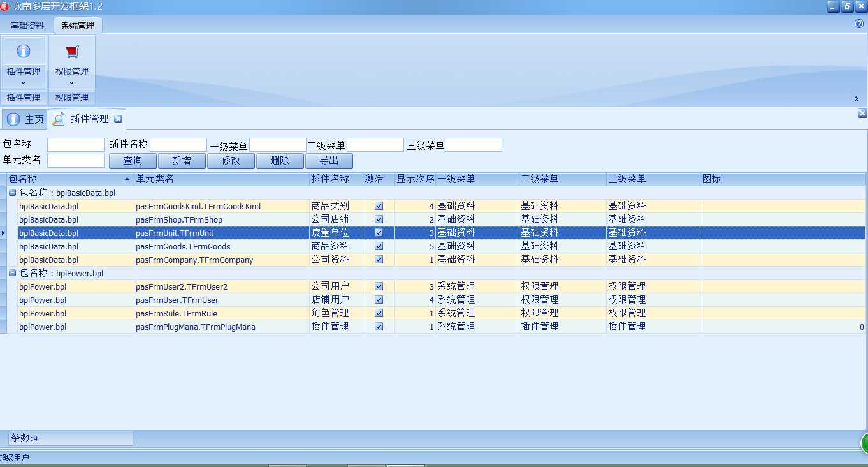
Task: Close the 插件管理 document tab
Action: click(x=118, y=119)
